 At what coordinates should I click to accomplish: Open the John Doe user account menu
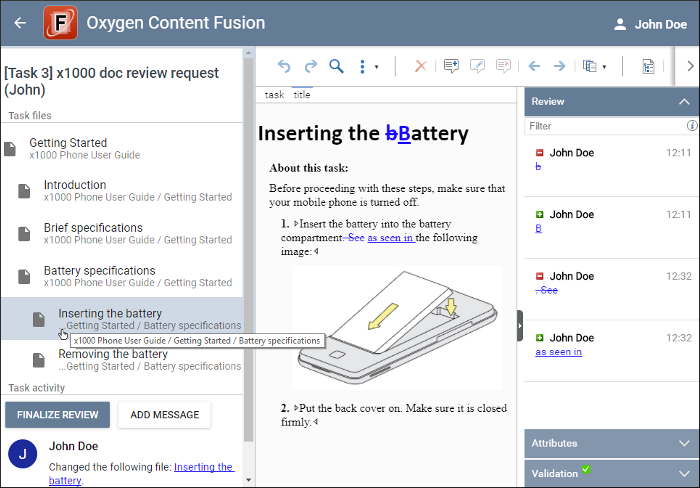(650, 24)
